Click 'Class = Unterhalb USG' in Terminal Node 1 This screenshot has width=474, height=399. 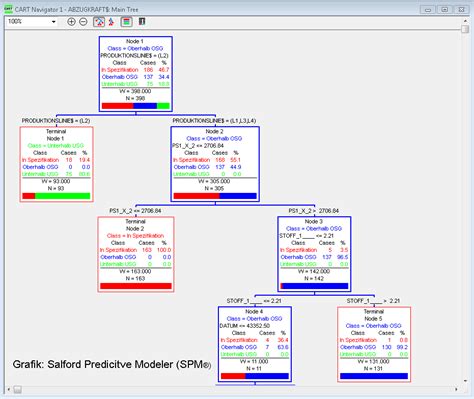[56, 146]
